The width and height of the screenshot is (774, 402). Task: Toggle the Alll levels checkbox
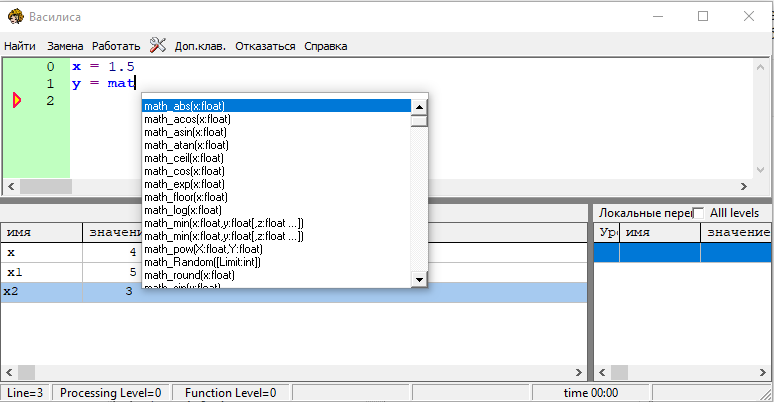click(x=698, y=213)
